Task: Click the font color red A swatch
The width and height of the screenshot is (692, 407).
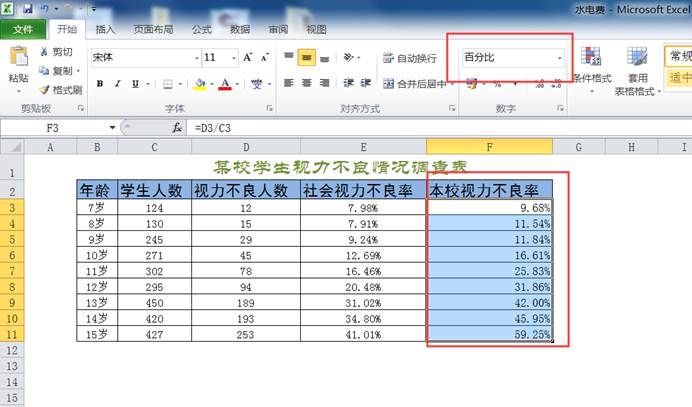Action: [x=225, y=84]
